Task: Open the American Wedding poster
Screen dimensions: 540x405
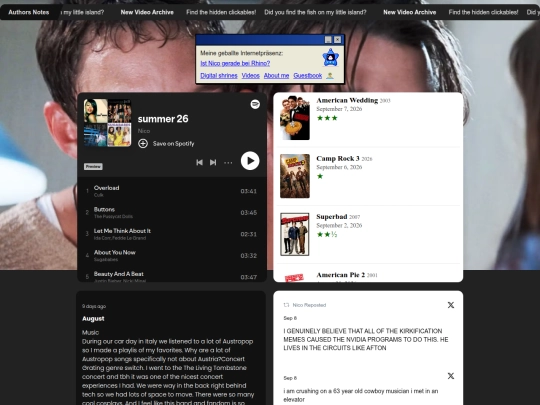Action: coord(295,117)
